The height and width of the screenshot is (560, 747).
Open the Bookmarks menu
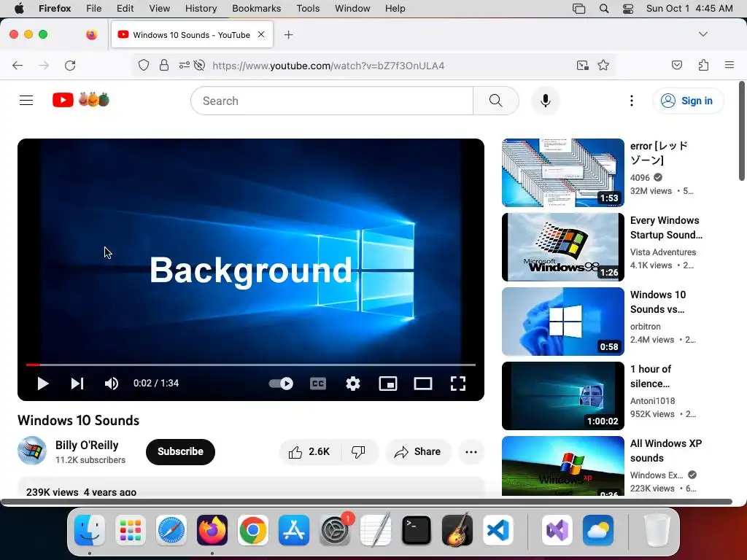tap(256, 8)
